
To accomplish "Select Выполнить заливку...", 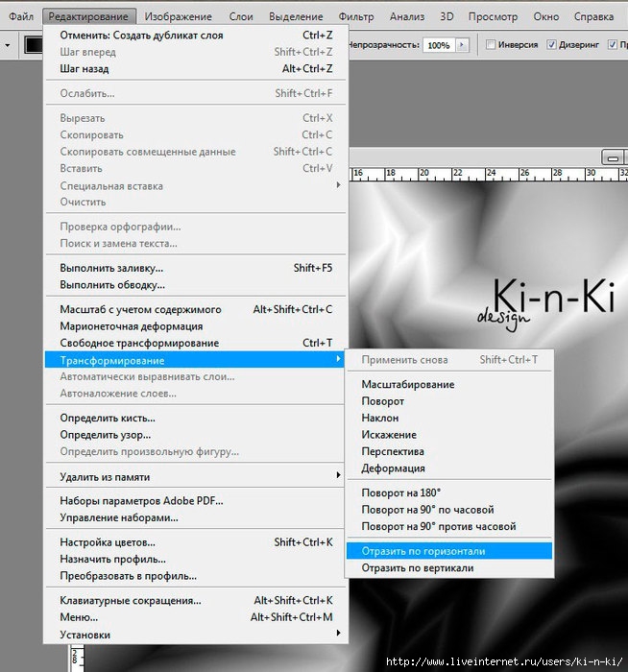I will point(196,268).
